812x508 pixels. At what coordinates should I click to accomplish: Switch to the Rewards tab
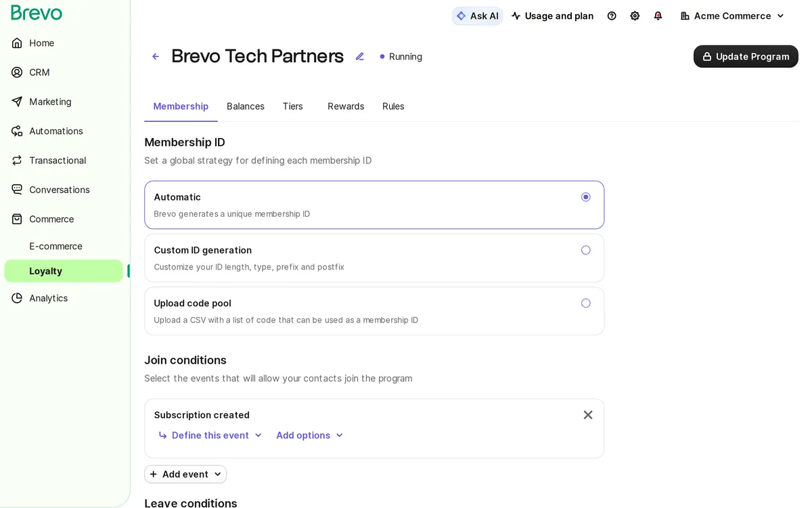coord(346,106)
